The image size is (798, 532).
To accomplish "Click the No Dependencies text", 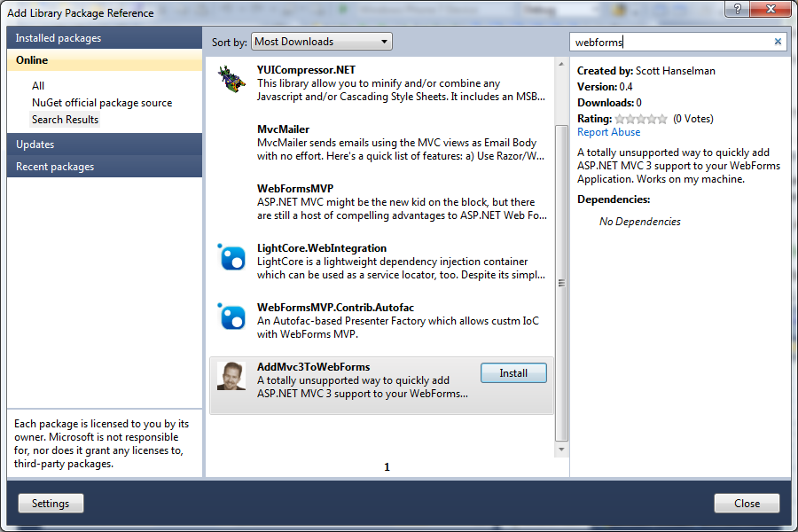I will pos(639,222).
